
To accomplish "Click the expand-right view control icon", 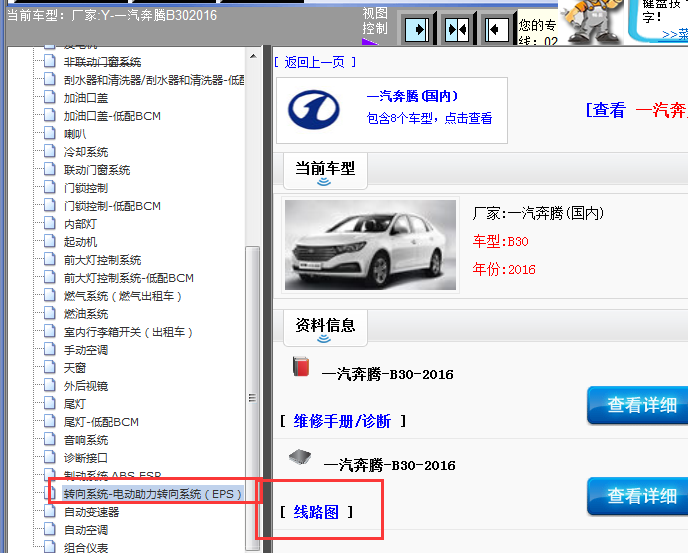I will coord(416,29).
